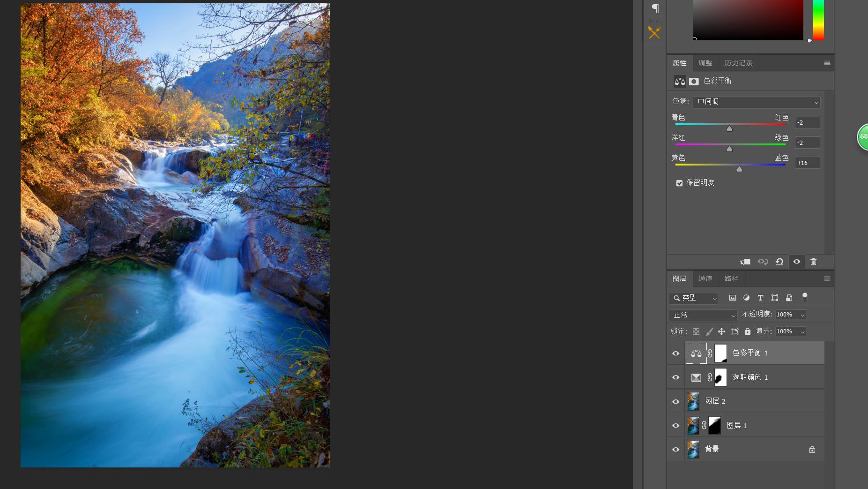Click mask link icon on 图层 1
This screenshot has height=489, width=868.
click(x=704, y=426)
